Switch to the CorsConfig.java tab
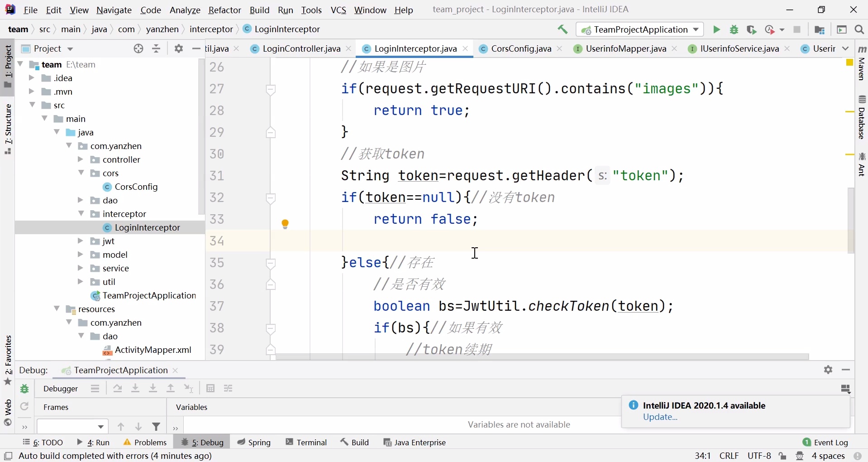The image size is (868, 462). (521, 48)
